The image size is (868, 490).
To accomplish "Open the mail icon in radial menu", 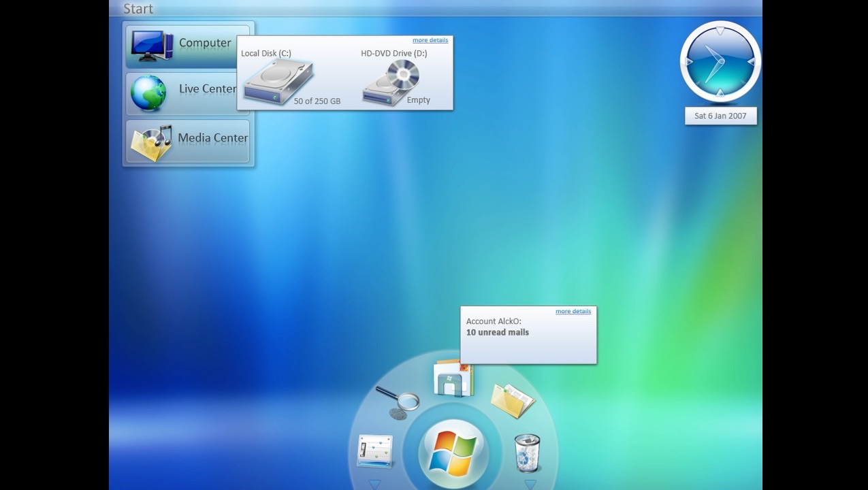I will tap(453, 378).
